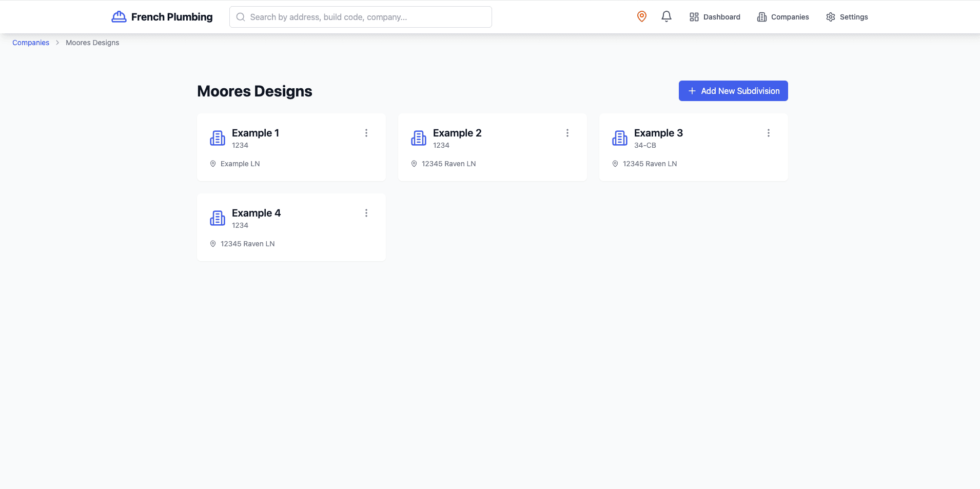The height and width of the screenshot is (489, 980).
Task: Click the Moores Designs breadcrumb text
Action: click(92, 43)
